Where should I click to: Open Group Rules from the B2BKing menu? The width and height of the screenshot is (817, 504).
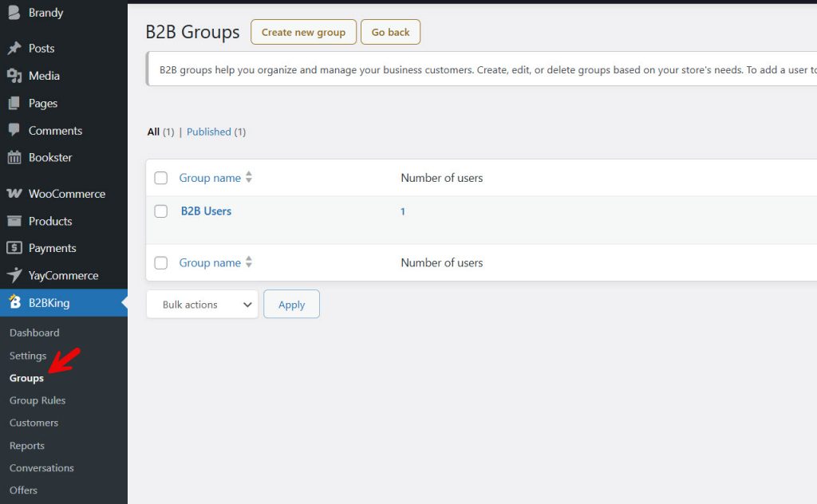tap(37, 400)
